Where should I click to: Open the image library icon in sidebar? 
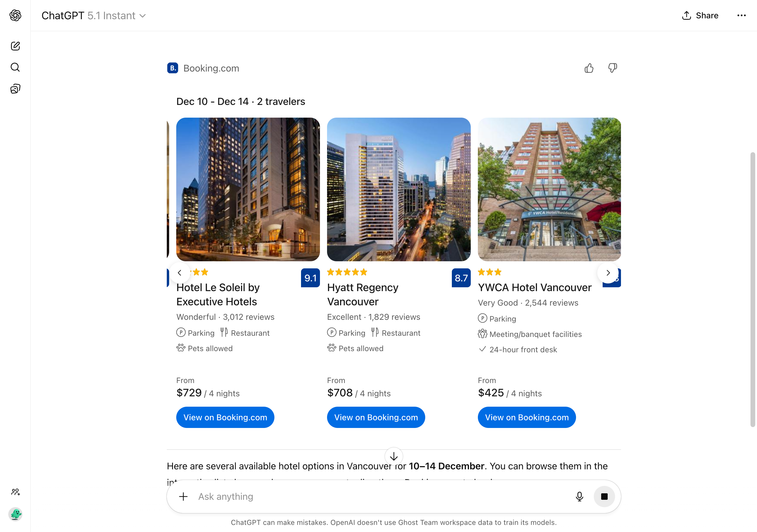pyautogui.click(x=15, y=89)
